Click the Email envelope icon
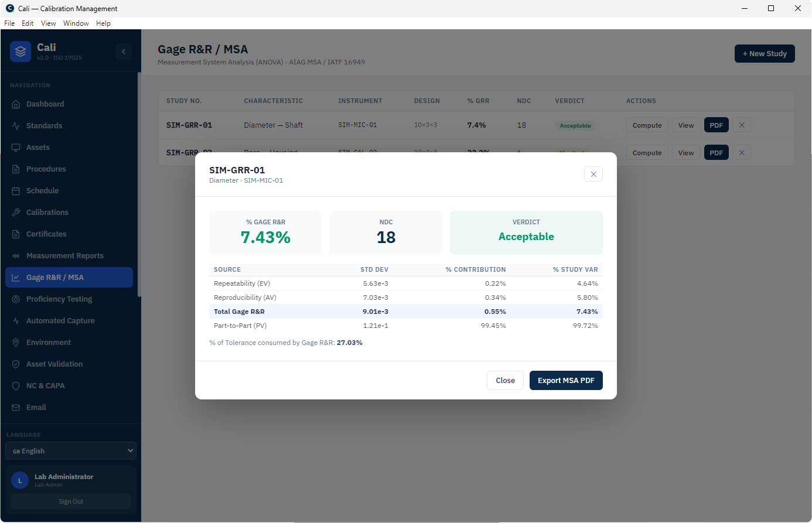The height and width of the screenshot is (523, 812). tap(16, 408)
